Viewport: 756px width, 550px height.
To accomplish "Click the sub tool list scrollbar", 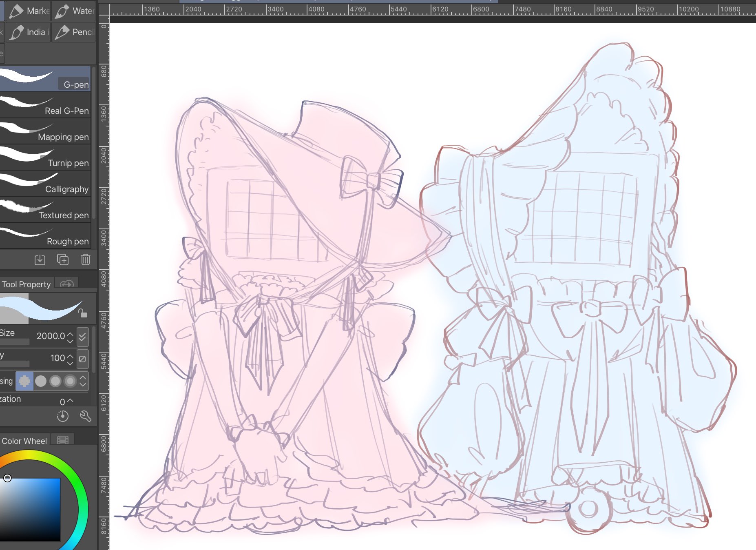I will 94,142.
